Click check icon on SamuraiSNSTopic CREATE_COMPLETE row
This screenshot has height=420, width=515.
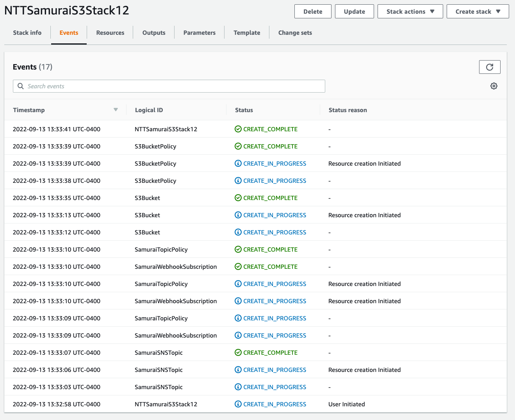tap(238, 352)
